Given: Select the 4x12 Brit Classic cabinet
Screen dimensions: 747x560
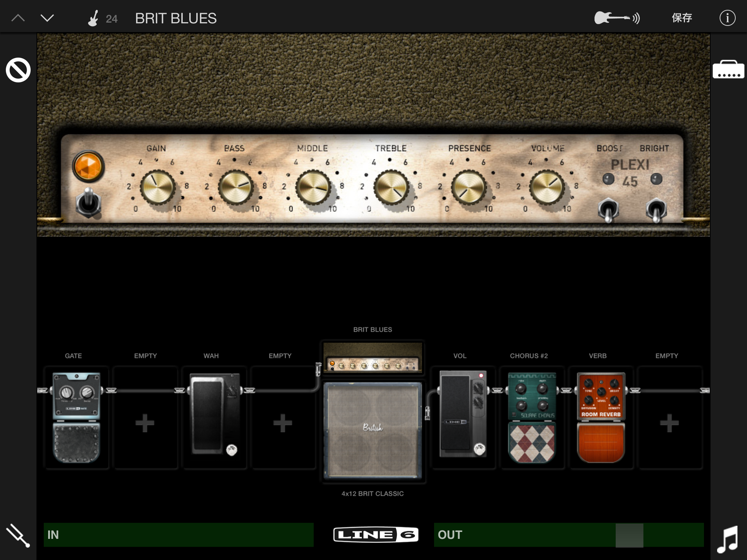Looking at the screenshot, I should tap(372, 430).
